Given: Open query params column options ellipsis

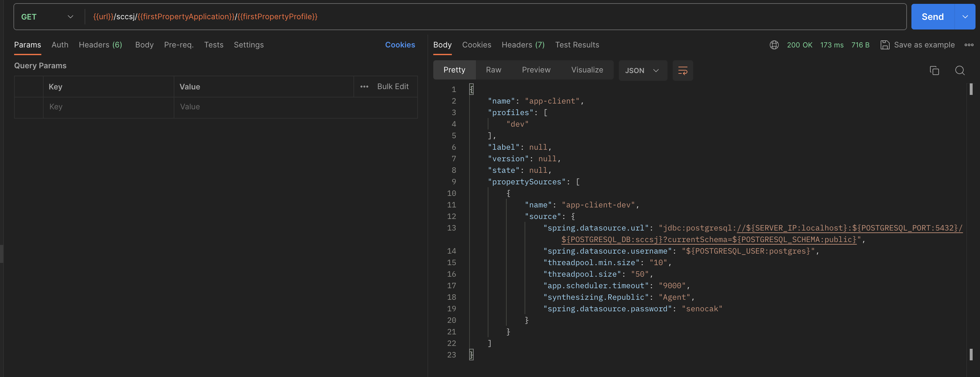Looking at the screenshot, I should pos(364,87).
